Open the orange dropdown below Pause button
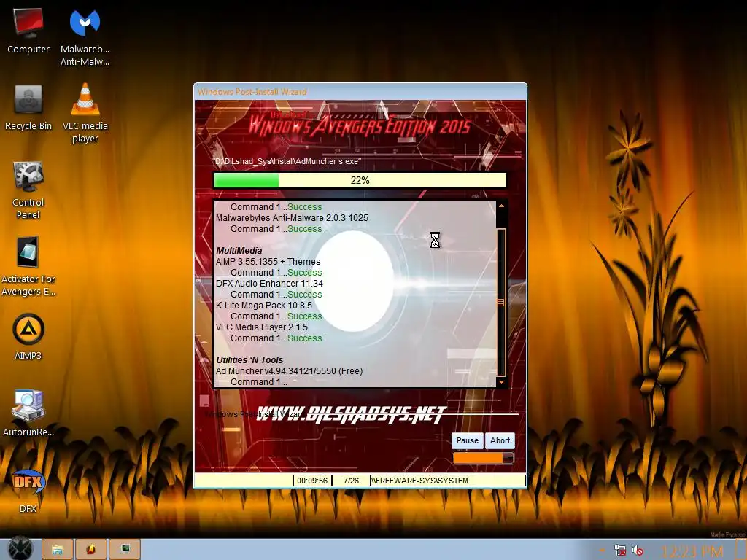Image resolution: width=747 pixels, height=560 pixels. [483, 458]
